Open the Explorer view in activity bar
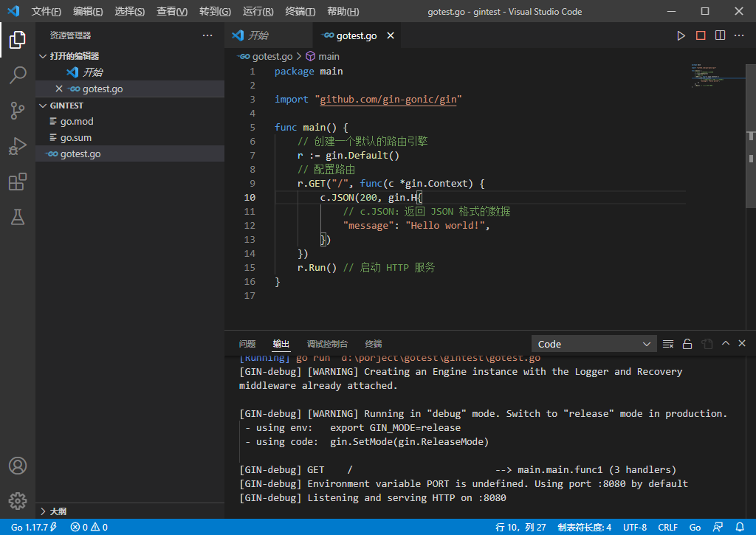Viewport: 756px width, 535px height. click(18, 40)
